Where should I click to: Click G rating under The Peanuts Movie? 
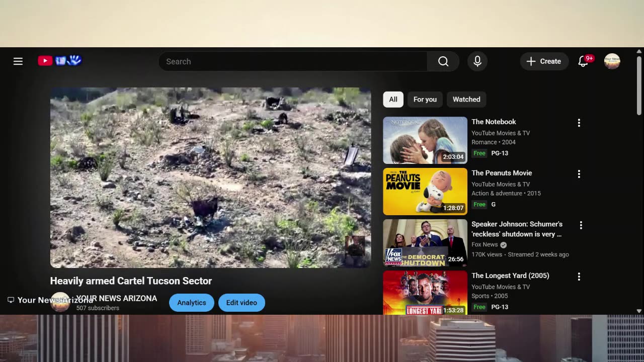(494, 205)
